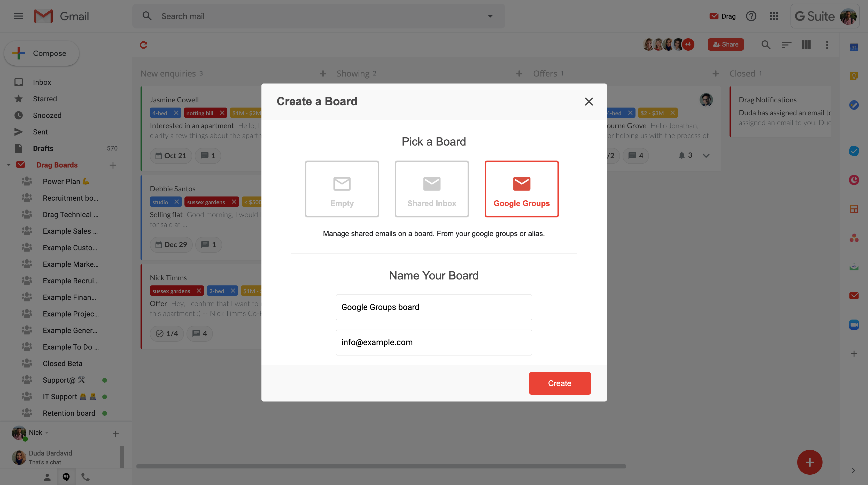This screenshot has height=485, width=868.
Task: Click the Gmail logo
Action: coord(61,16)
